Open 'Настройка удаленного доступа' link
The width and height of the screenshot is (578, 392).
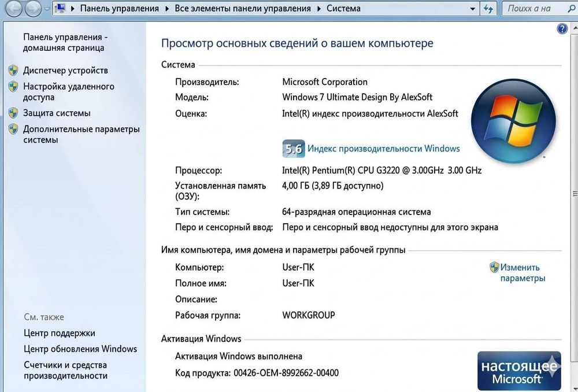pos(69,91)
